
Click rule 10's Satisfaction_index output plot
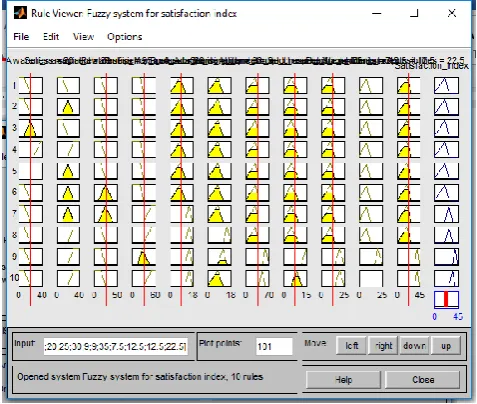coord(446,278)
